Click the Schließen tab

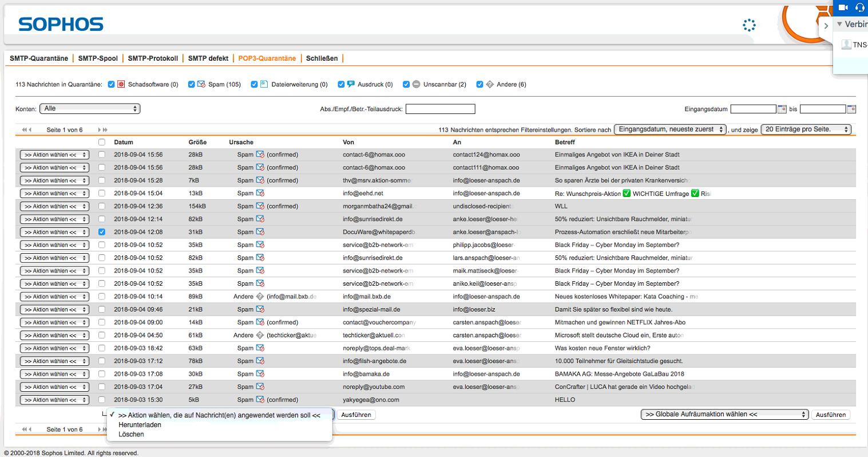pyautogui.click(x=322, y=58)
